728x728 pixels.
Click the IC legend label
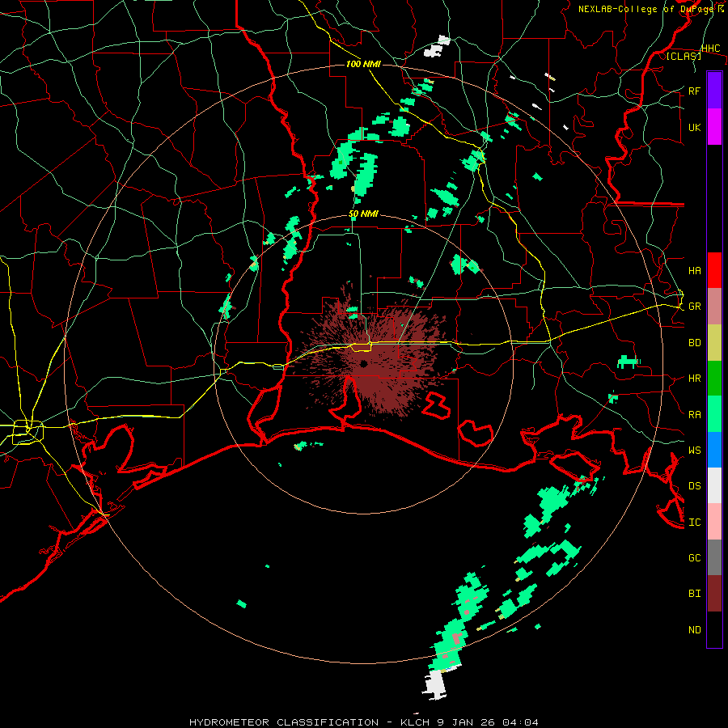694,523
